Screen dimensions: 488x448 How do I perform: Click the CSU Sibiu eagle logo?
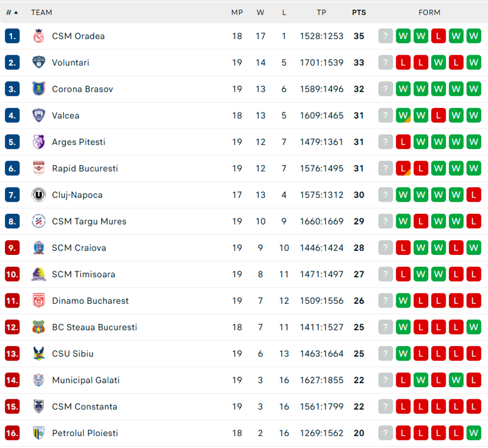tap(38, 354)
